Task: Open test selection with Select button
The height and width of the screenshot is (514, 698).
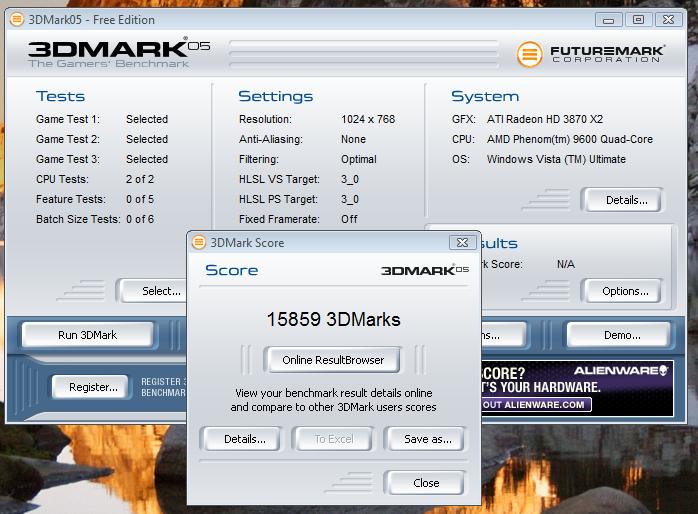Action: pos(154,291)
